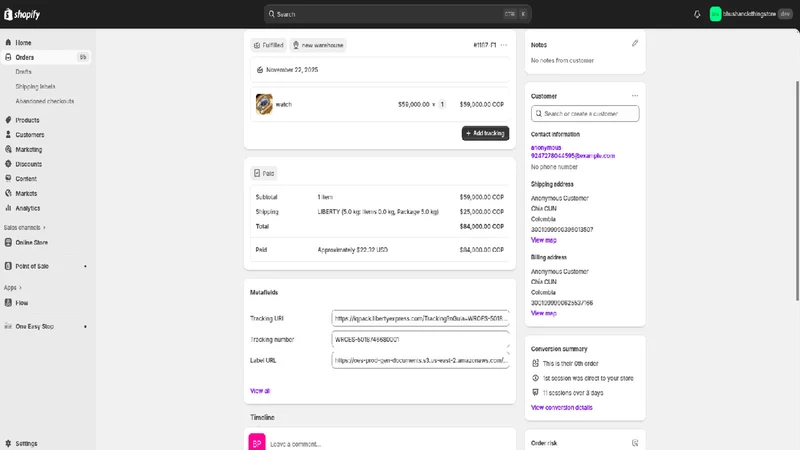Open the watch product thumbnail

(x=264, y=104)
